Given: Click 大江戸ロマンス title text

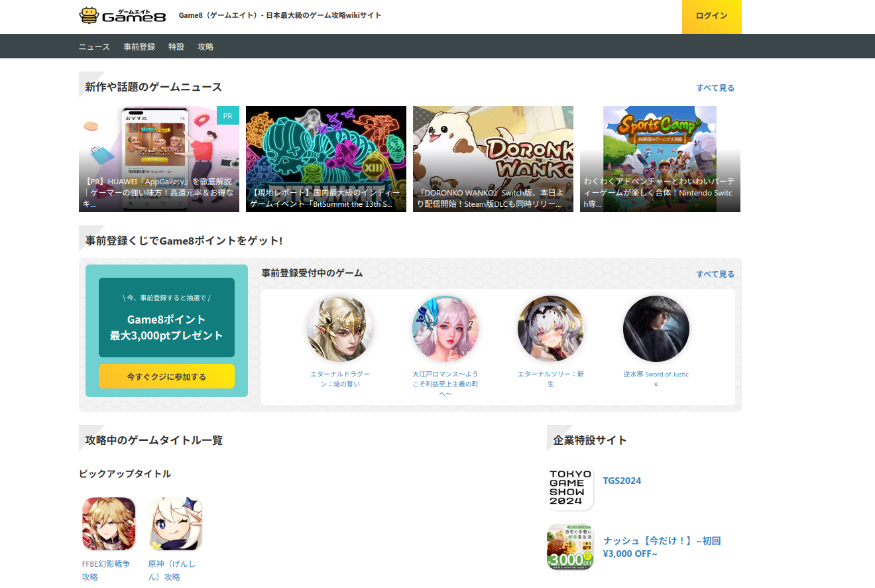Looking at the screenshot, I should [x=445, y=384].
